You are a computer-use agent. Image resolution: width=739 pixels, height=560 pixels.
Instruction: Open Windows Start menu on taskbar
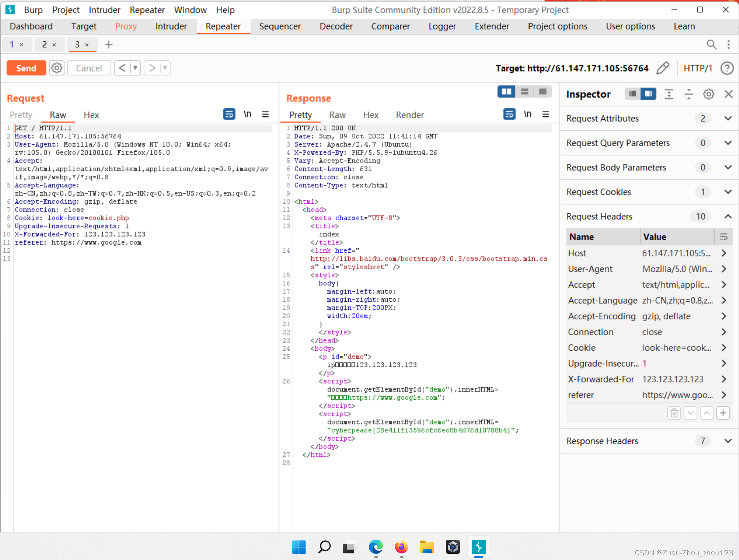[x=299, y=547]
